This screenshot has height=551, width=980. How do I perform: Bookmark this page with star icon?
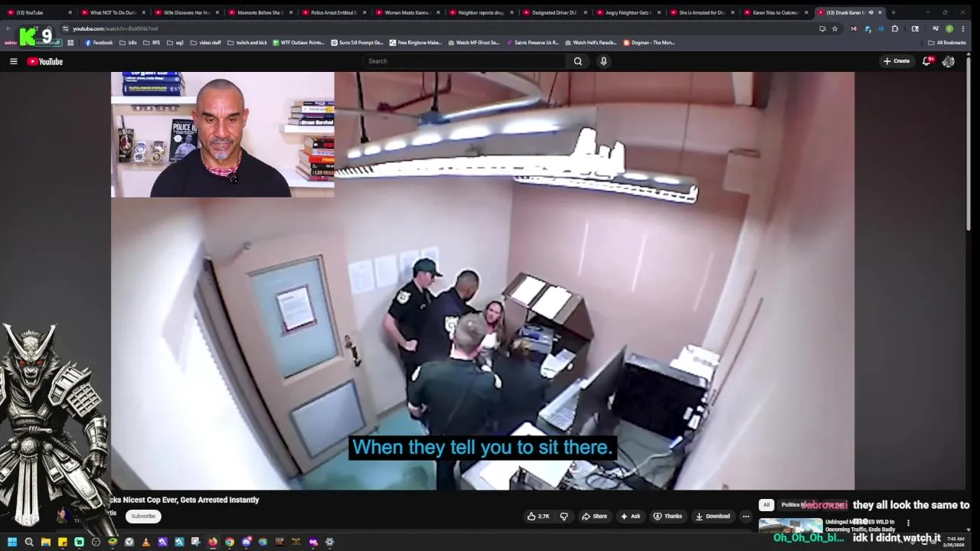tap(835, 28)
